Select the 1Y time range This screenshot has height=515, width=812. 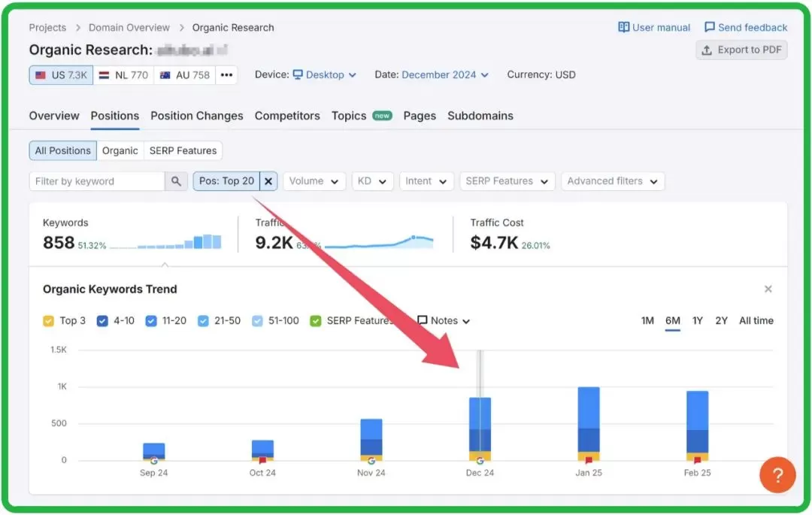(x=698, y=321)
